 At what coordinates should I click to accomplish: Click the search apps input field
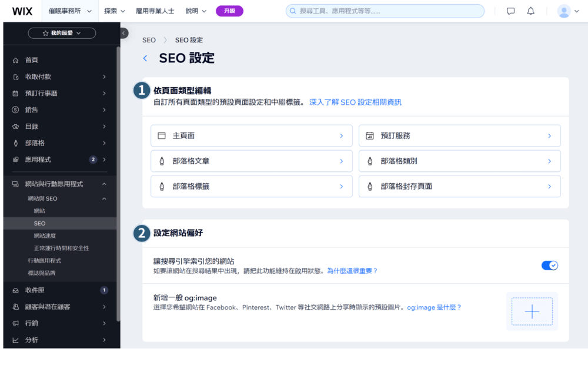pos(385,10)
